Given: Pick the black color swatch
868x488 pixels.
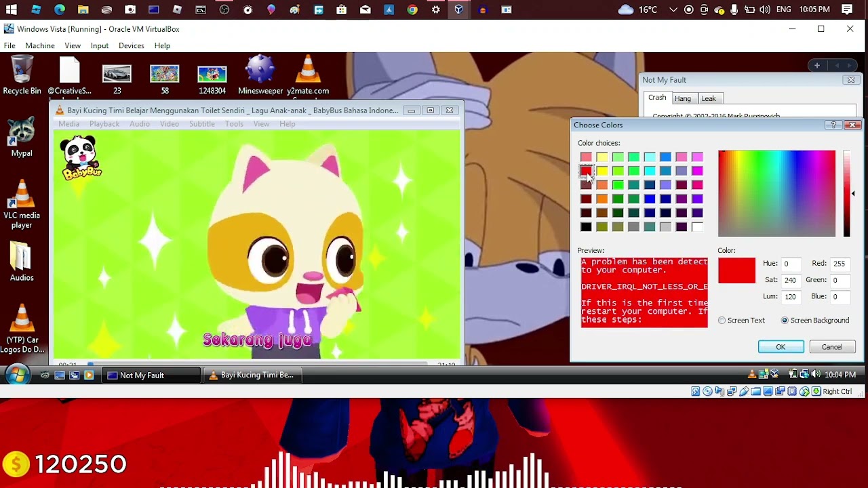Looking at the screenshot, I should pos(586,227).
